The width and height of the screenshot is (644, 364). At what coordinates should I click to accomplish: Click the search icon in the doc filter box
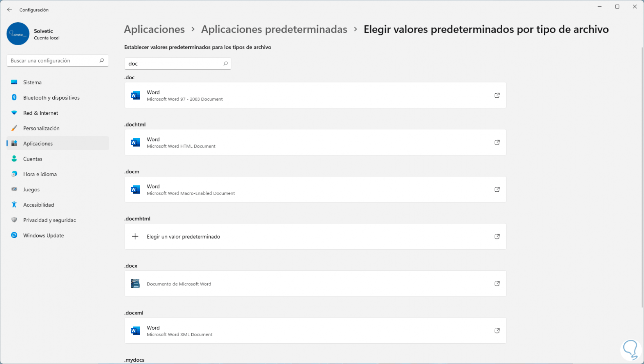click(x=226, y=64)
